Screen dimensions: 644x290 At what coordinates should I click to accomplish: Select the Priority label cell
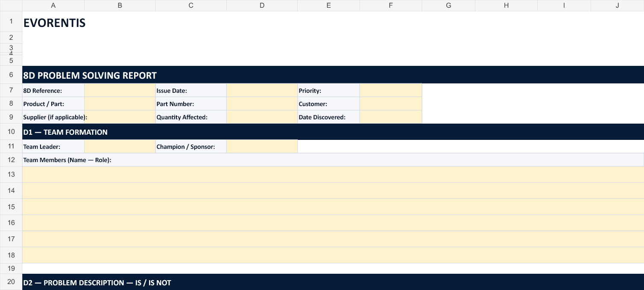click(328, 90)
